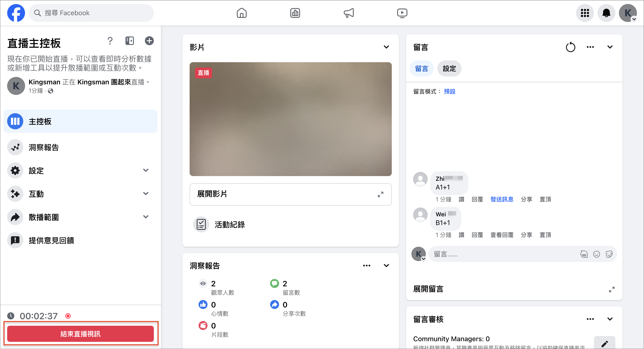Open the 留言 panel three-dots menu

pyautogui.click(x=590, y=47)
